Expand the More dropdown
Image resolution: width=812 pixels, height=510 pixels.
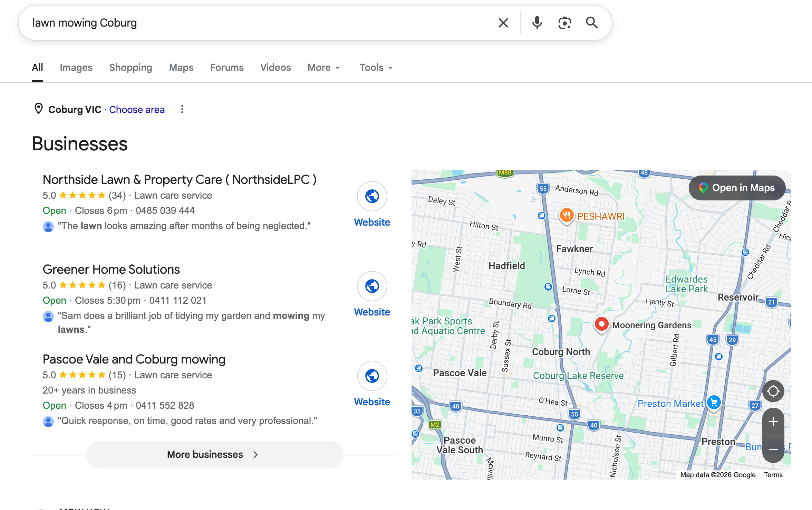[324, 67]
